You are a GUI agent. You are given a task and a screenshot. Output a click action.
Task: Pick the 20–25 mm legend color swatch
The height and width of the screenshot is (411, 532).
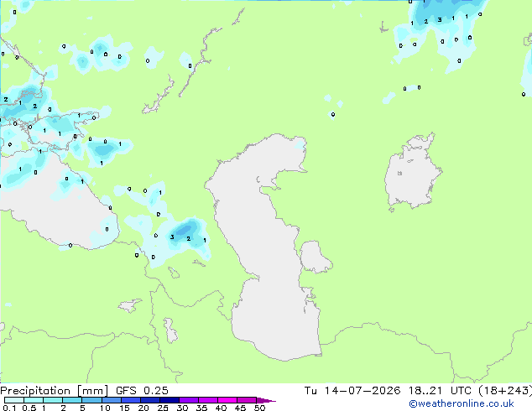(x=149, y=400)
